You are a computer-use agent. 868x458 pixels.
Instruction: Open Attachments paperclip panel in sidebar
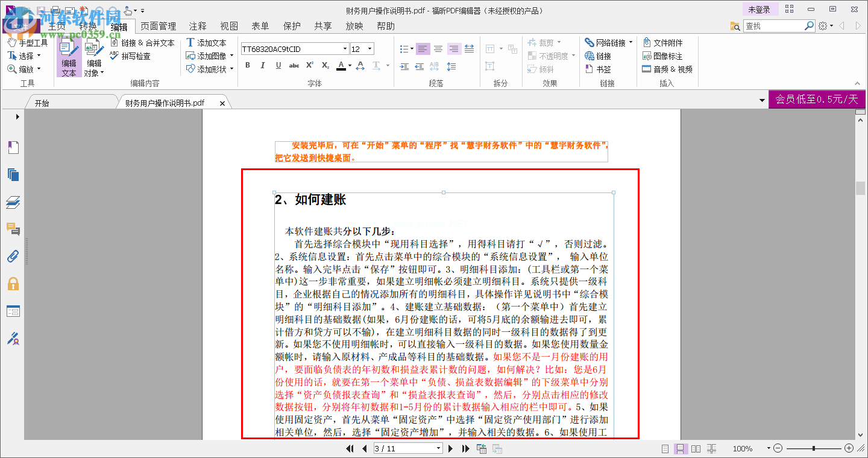click(13, 256)
